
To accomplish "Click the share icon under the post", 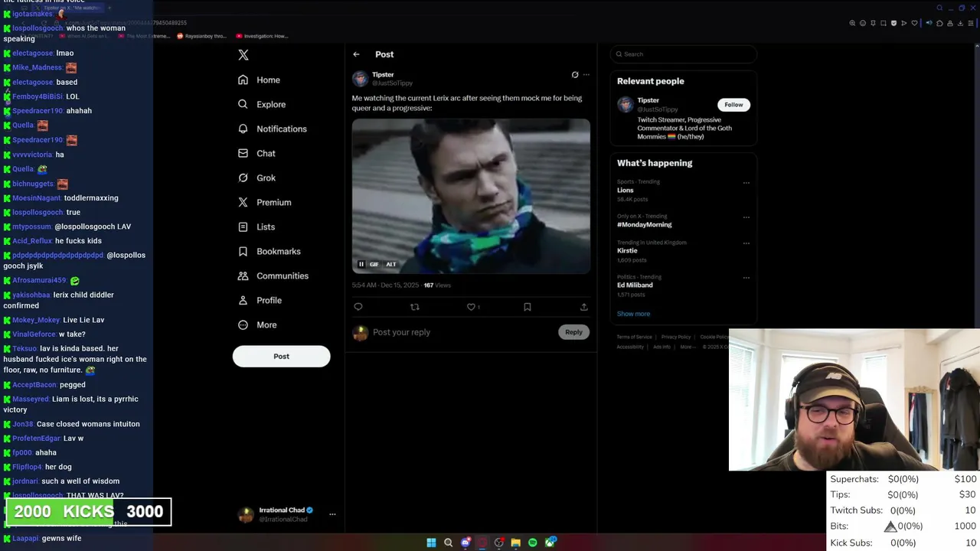I will click(584, 307).
